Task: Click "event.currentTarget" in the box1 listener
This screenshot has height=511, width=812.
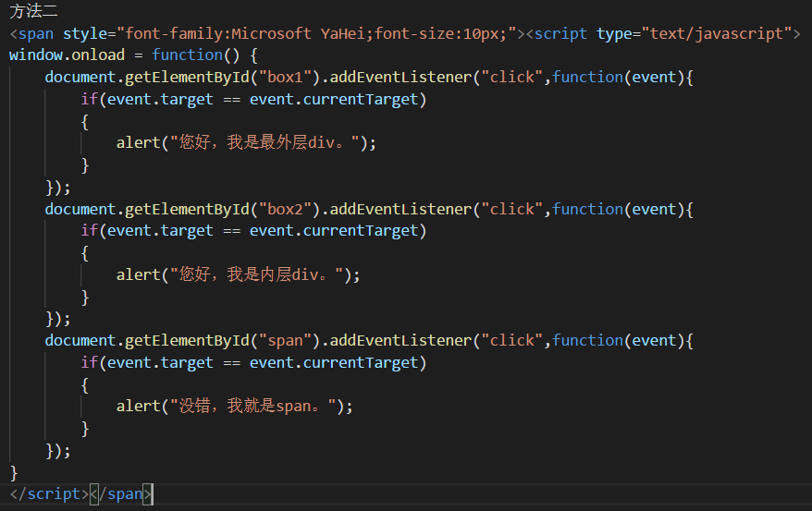Action: click(334, 99)
